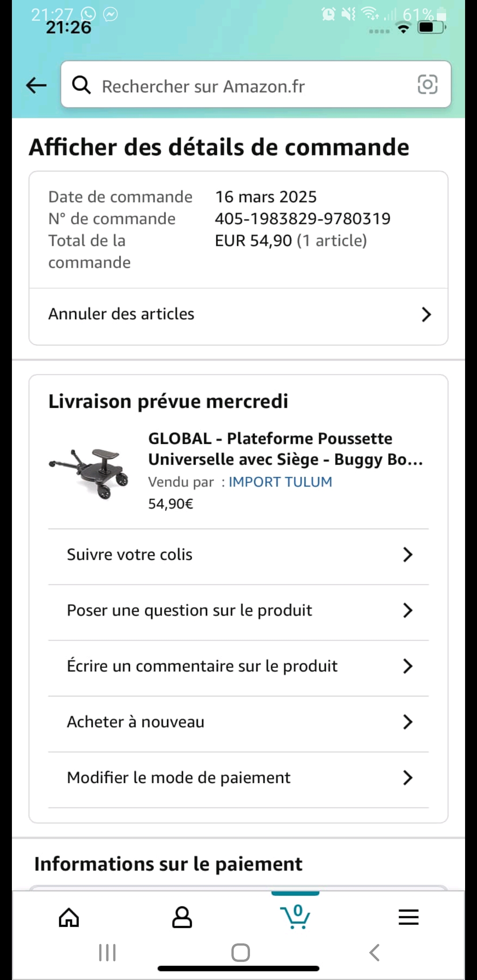This screenshot has width=477, height=980.
Task: Choose Acheter à nouveau option
Action: 136,722
